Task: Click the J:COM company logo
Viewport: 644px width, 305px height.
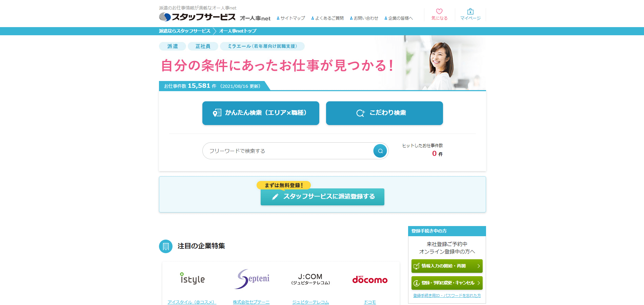Action: pyautogui.click(x=310, y=279)
